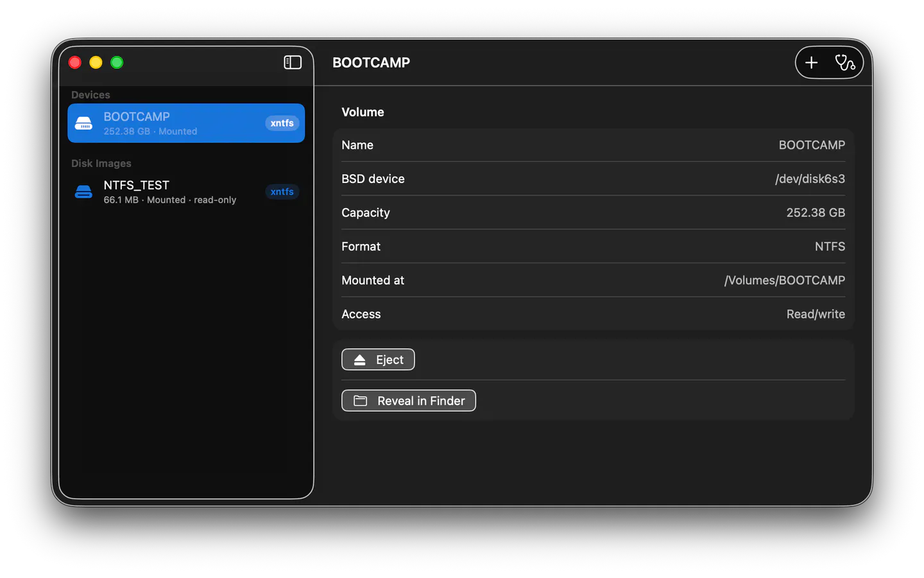The width and height of the screenshot is (924, 578).
Task: Eject the BOOTCAMP volume
Action: coord(378,360)
